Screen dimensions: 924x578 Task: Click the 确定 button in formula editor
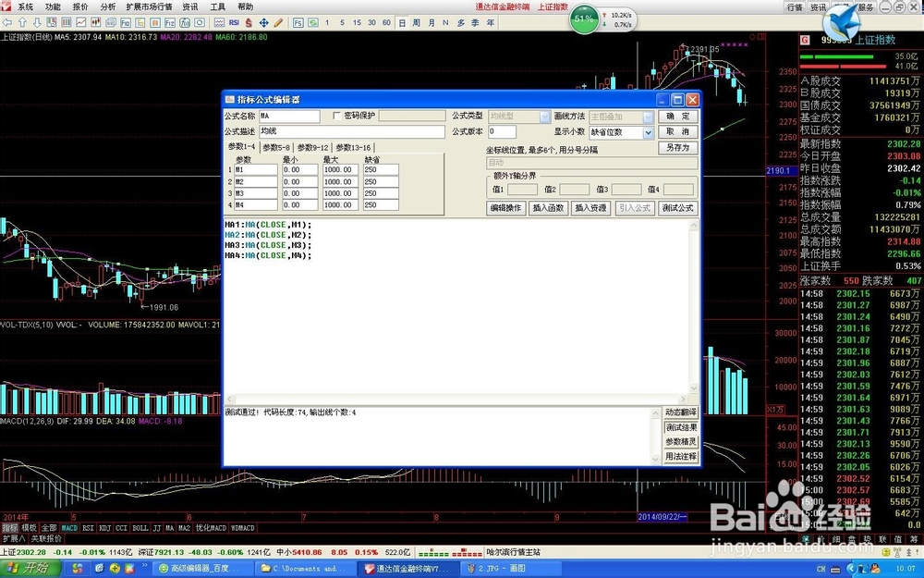tap(677, 117)
